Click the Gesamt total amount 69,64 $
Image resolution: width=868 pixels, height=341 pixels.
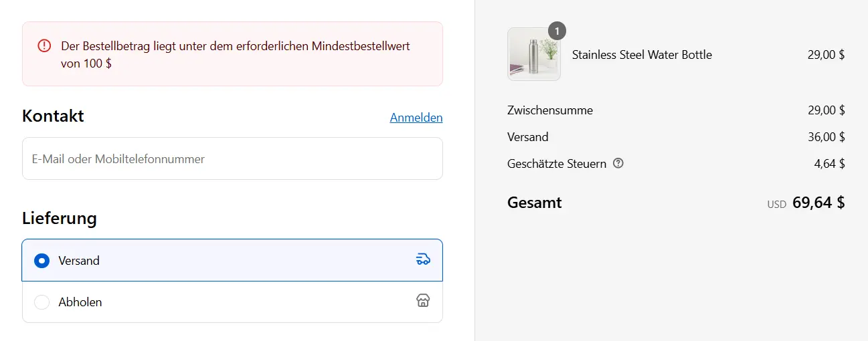click(818, 203)
